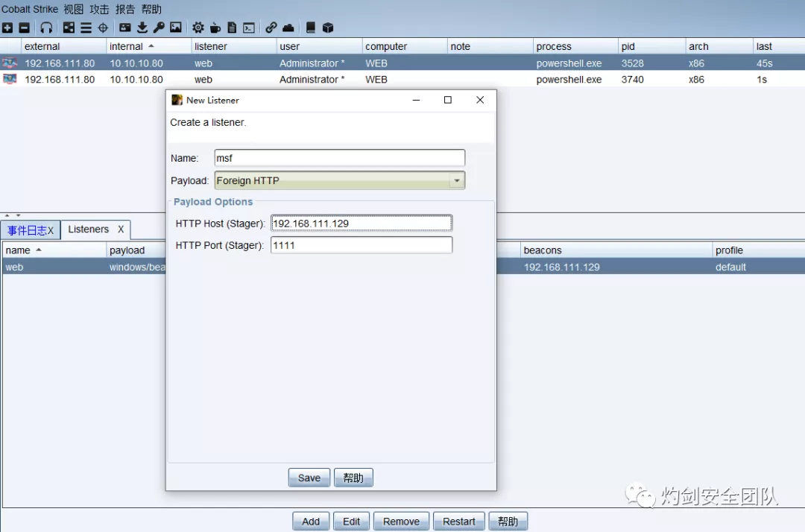Switch to Session Table view icon
Image resolution: width=805 pixels, height=532 pixels.
point(86,28)
